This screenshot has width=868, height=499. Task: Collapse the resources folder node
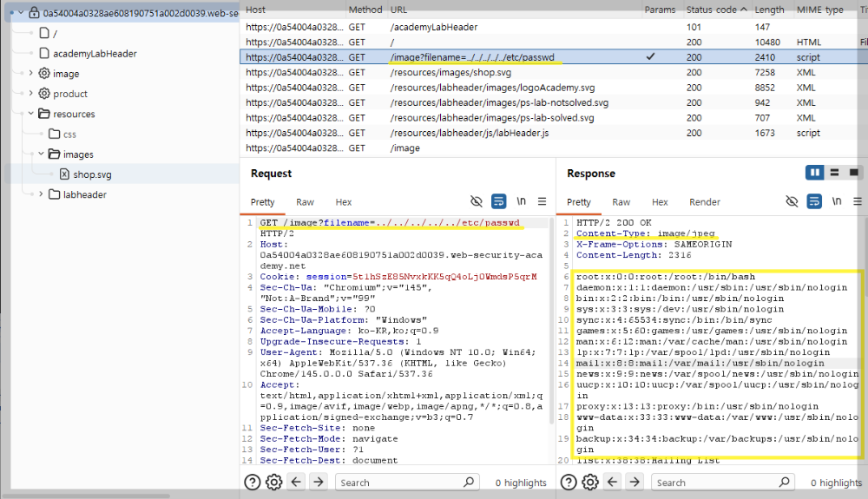point(31,114)
